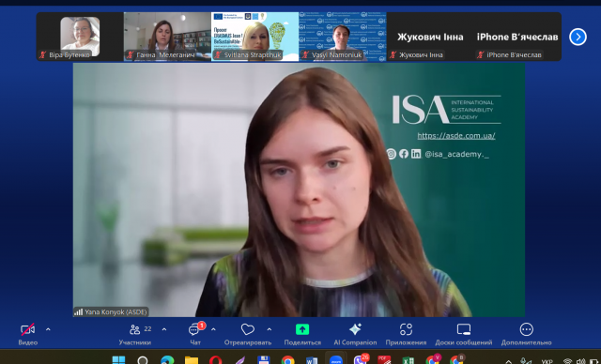Screen dimensions: 601x364
Task: Open the floppy disk save app icon
Action: (264, 360)
